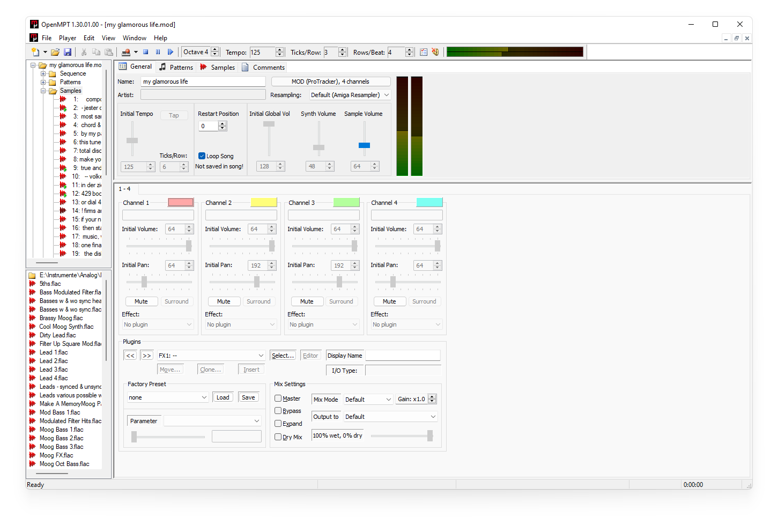778x532 pixels.
Task: Enable the Master plugin checkbox
Action: [x=278, y=398]
